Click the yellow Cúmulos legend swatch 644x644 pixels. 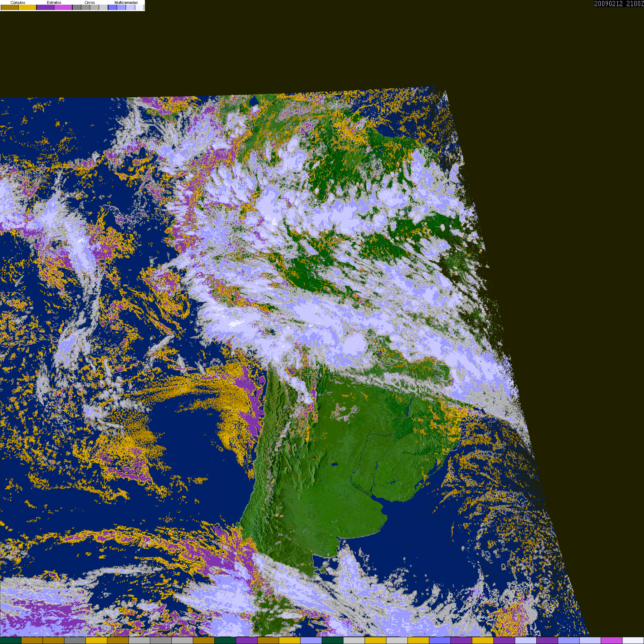[x=28, y=7]
